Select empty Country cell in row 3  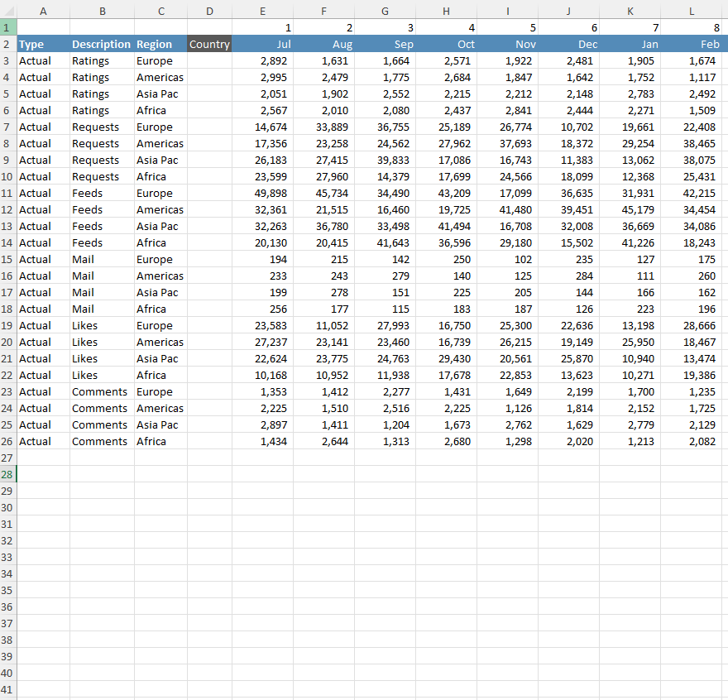(x=209, y=61)
